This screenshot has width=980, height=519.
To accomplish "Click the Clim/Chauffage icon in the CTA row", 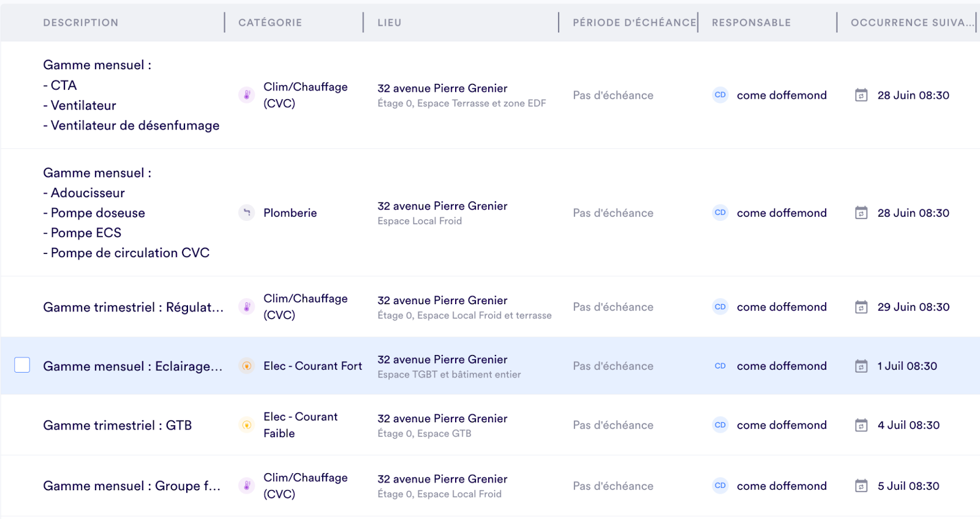I will click(x=246, y=95).
